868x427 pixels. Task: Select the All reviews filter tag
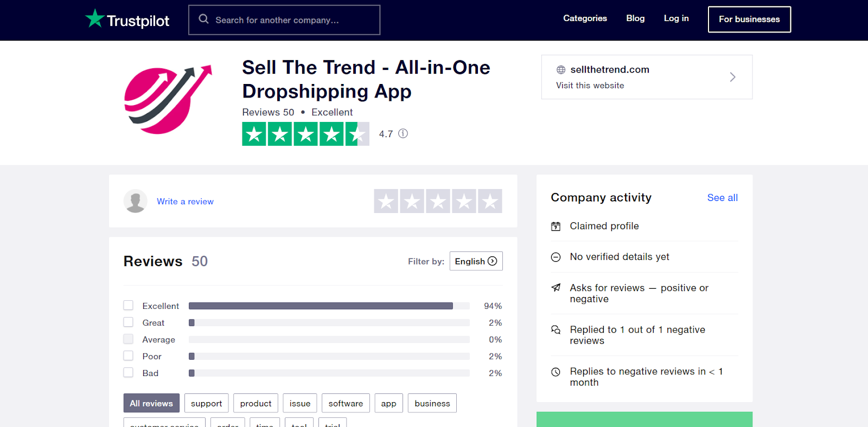pyautogui.click(x=151, y=403)
